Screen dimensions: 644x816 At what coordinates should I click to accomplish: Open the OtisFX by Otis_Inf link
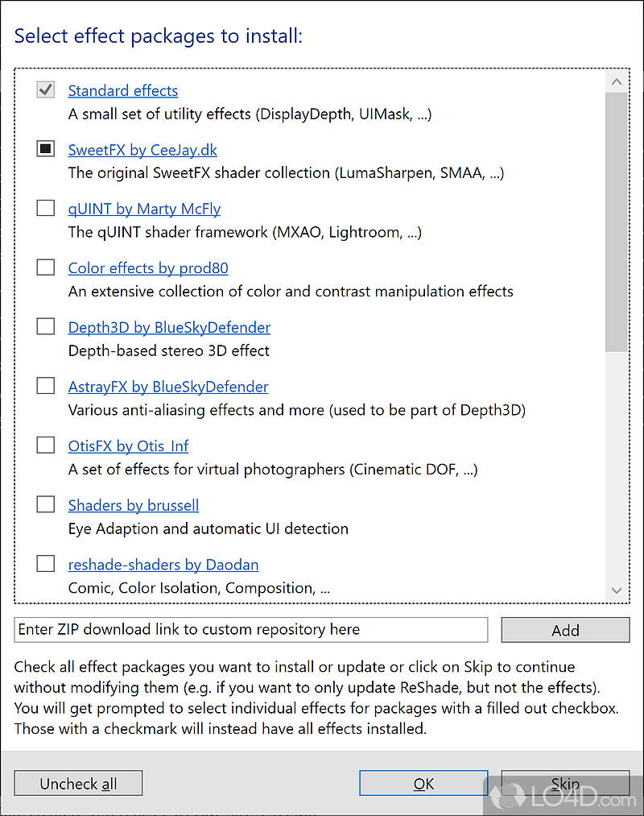tap(128, 446)
